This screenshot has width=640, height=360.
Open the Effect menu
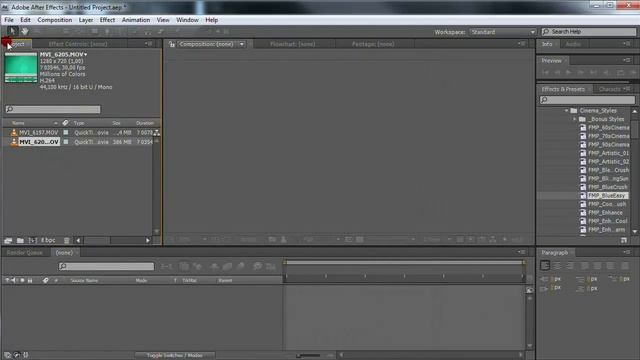click(x=107, y=20)
